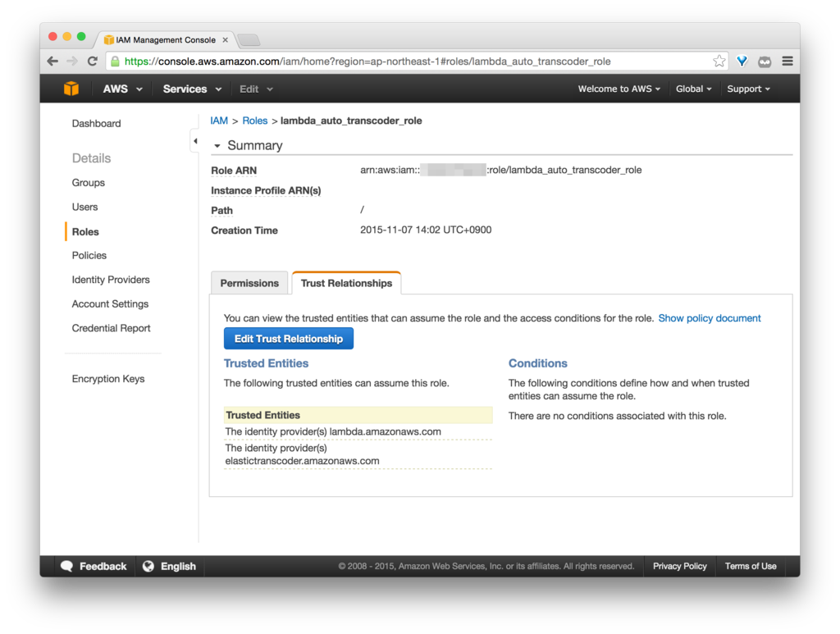Open a new browser tab
This screenshot has width=840, height=634.
pos(249,40)
